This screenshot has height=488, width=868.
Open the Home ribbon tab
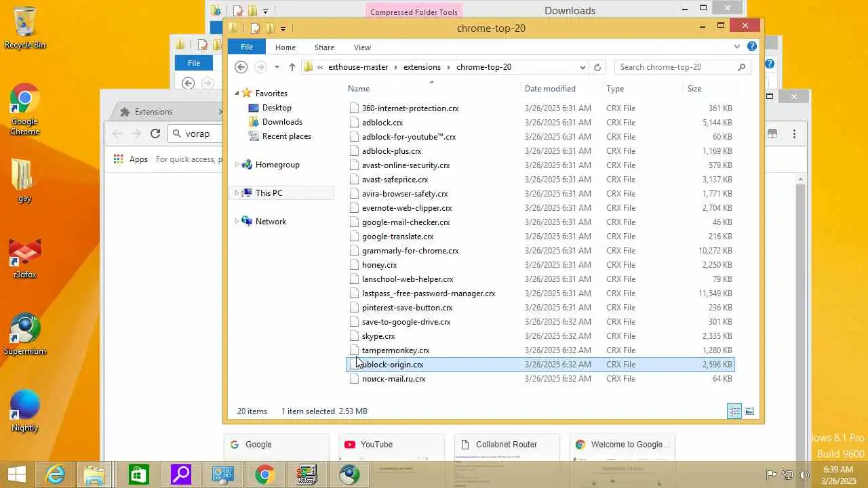pyautogui.click(x=285, y=47)
